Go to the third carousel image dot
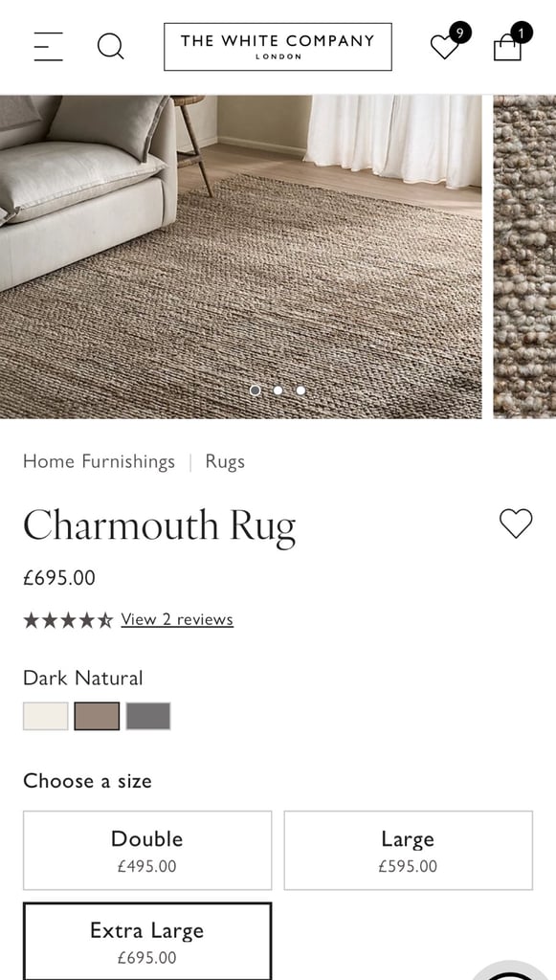The height and width of the screenshot is (980, 556). pos(300,390)
